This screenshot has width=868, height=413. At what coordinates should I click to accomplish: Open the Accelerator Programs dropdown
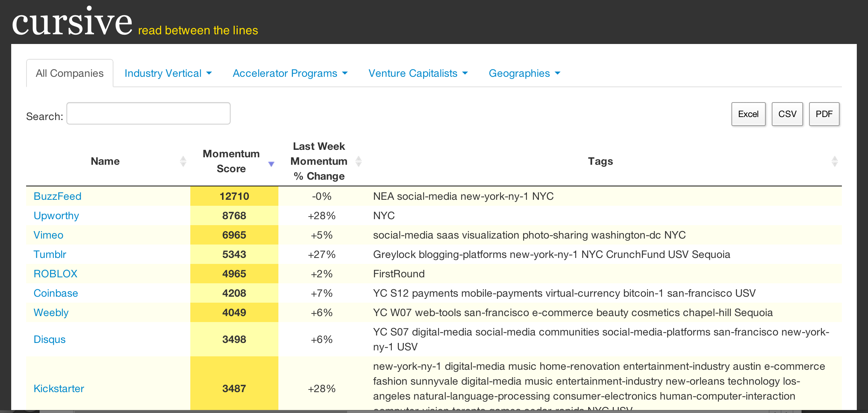[290, 73]
